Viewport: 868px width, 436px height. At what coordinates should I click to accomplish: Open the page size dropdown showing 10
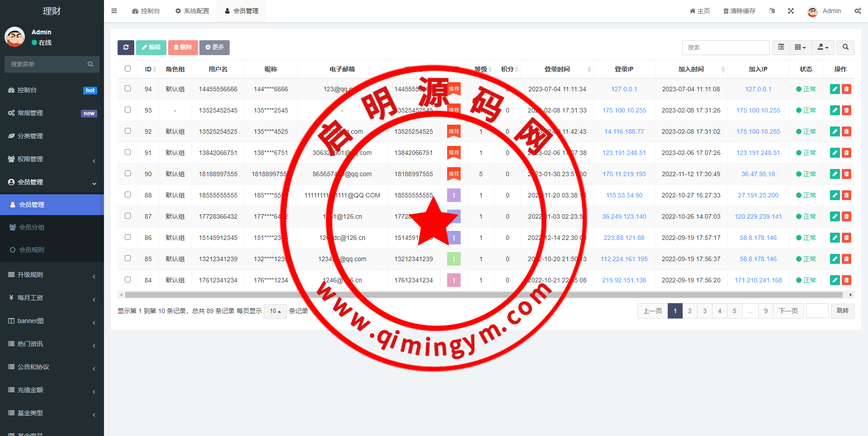[x=275, y=311]
